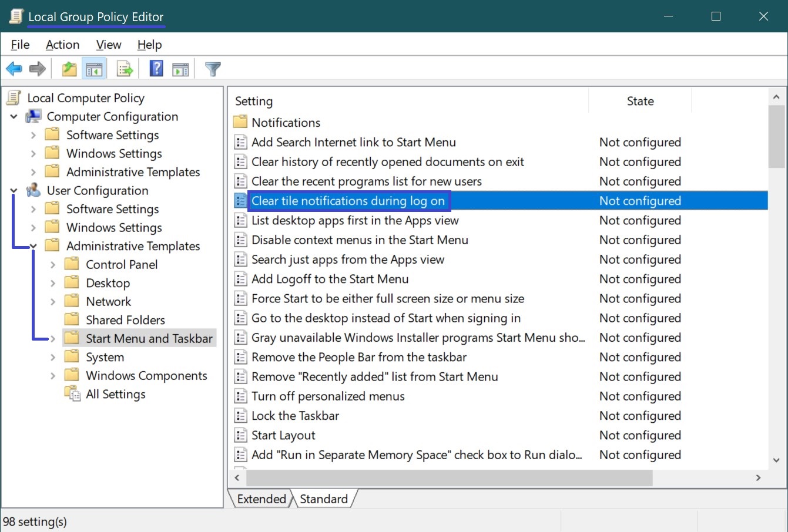The height and width of the screenshot is (532, 788).
Task: Open the Help menu
Action: coord(149,45)
